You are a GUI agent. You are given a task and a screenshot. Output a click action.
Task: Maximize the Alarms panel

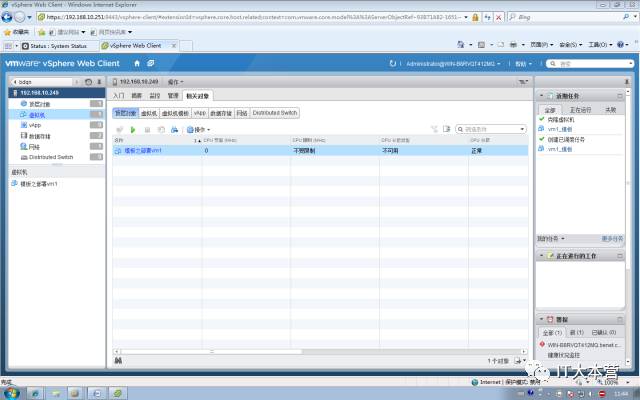[x=620, y=319]
